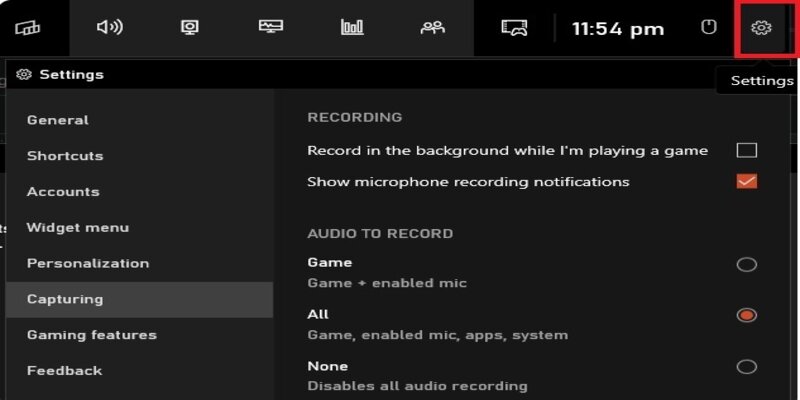Open the Gaming features section
Screen dimensions: 800x400
pos(140,335)
